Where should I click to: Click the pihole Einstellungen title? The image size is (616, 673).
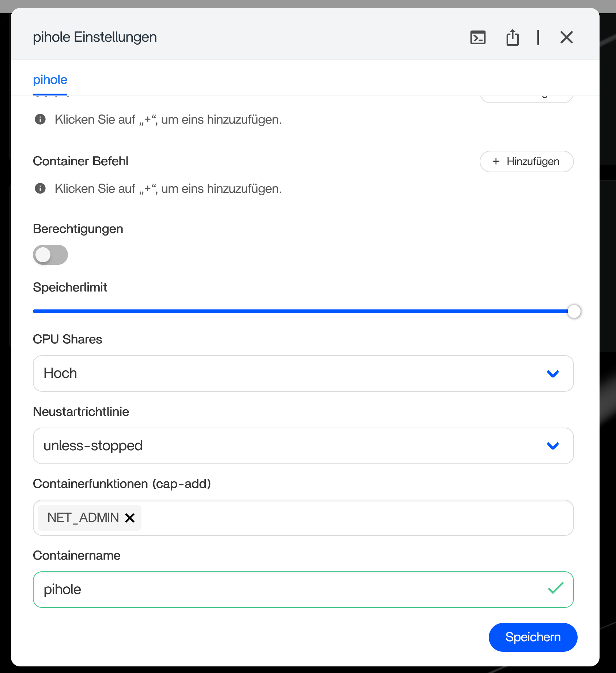pos(95,37)
